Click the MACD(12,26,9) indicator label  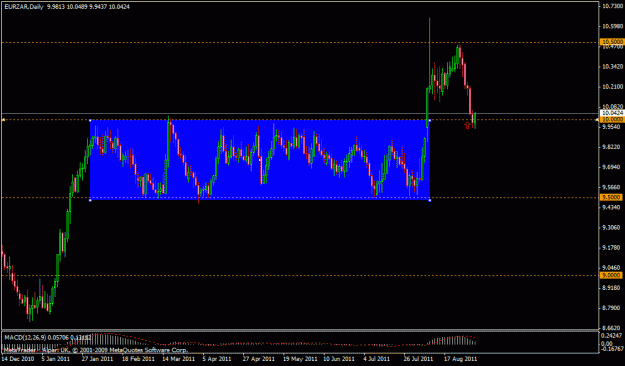click(x=25, y=338)
